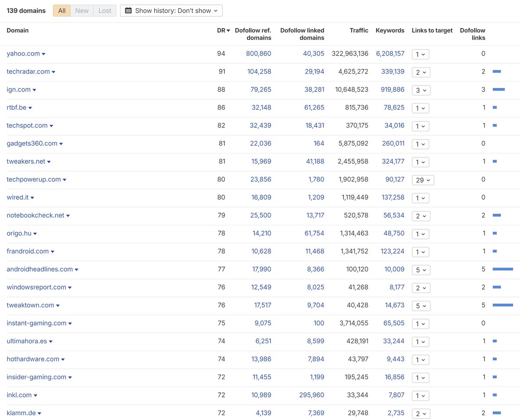This screenshot has height=420, width=520.
Task: Expand the caret next to instant-gaming.com
Action: (x=70, y=324)
